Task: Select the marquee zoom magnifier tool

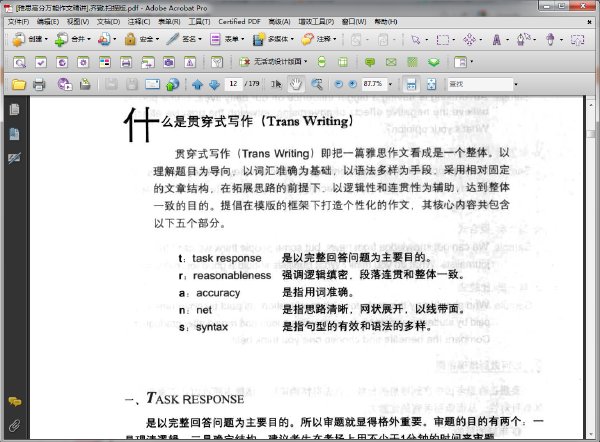Action: point(317,84)
